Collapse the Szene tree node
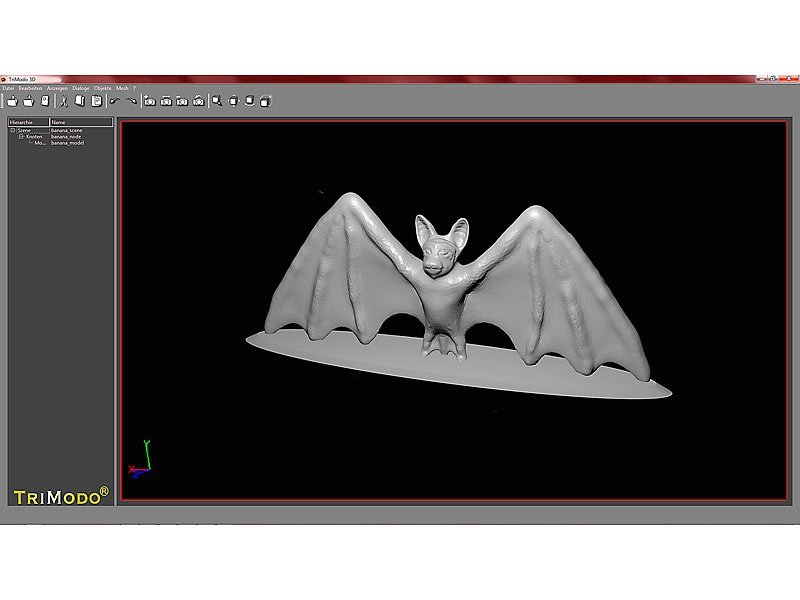 click(x=12, y=130)
